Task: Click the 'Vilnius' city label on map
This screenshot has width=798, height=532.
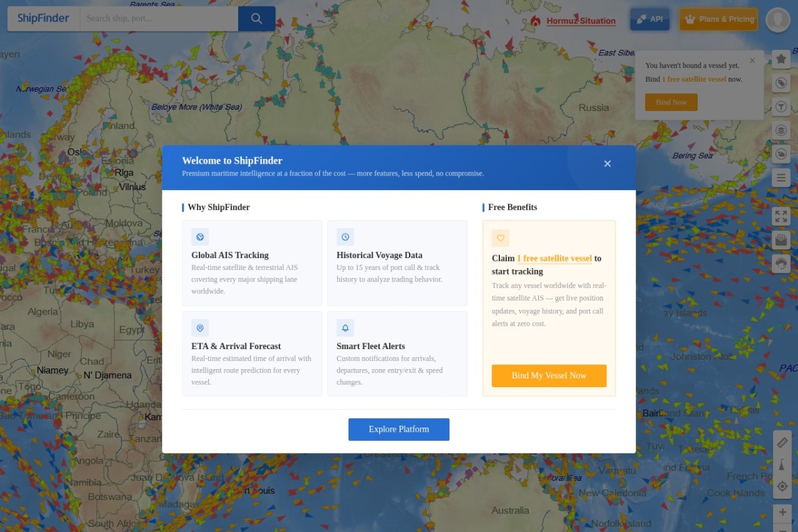Action: pos(132,188)
